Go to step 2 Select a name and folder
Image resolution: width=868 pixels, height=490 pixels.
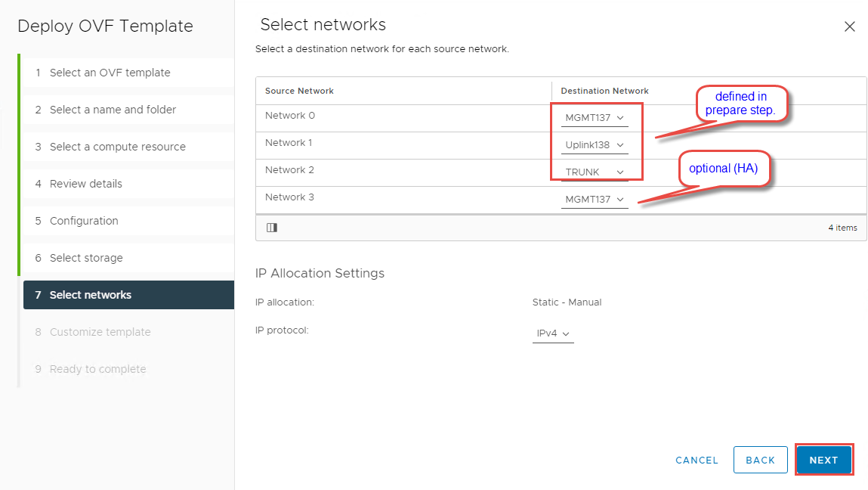(113, 110)
